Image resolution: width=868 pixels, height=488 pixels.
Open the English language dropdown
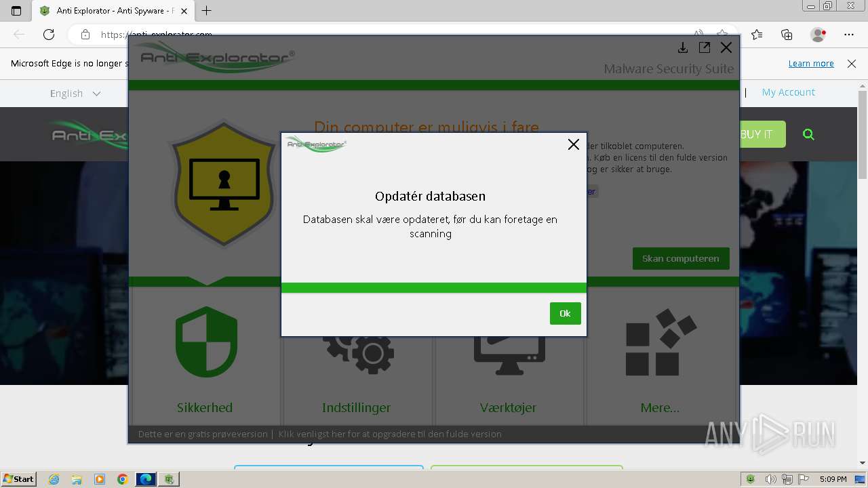[75, 94]
